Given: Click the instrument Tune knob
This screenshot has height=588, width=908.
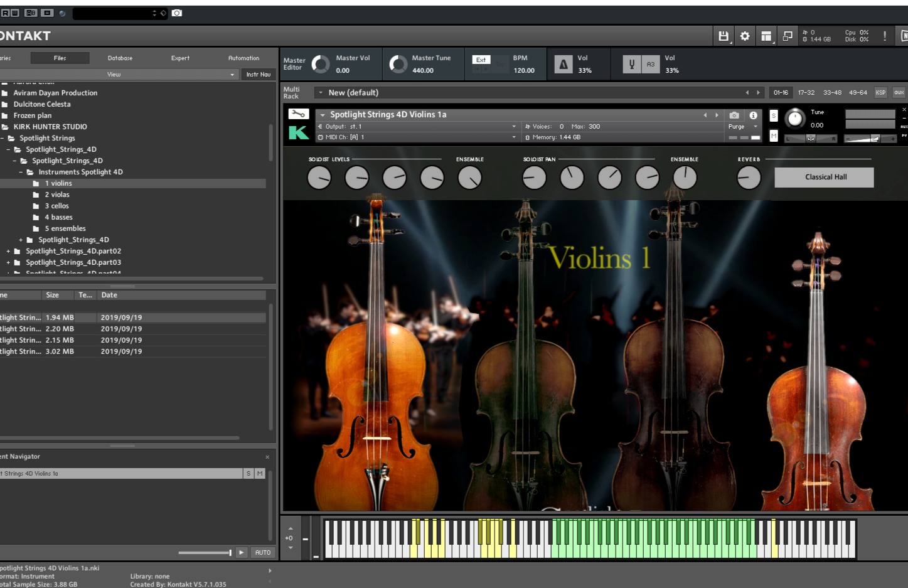Looking at the screenshot, I should tap(794, 118).
